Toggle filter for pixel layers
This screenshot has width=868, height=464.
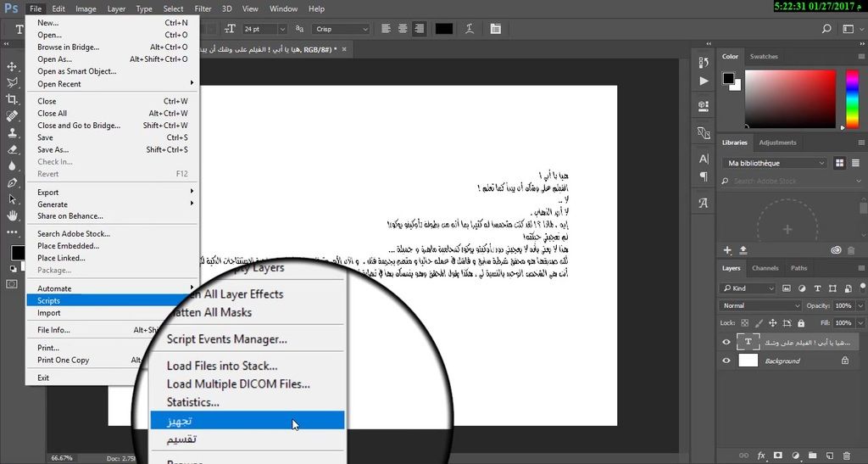(787, 288)
